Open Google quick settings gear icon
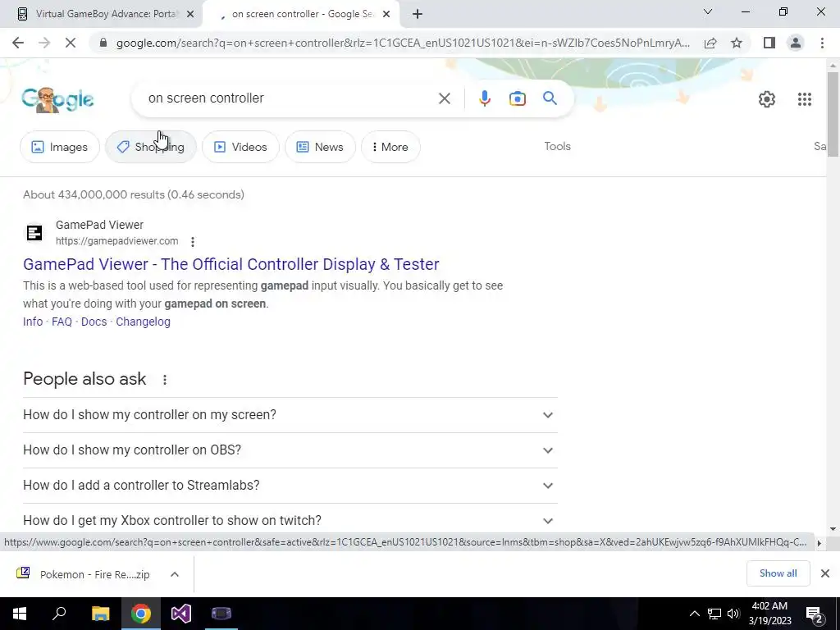840x630 pixels. (x=767, y=99)
